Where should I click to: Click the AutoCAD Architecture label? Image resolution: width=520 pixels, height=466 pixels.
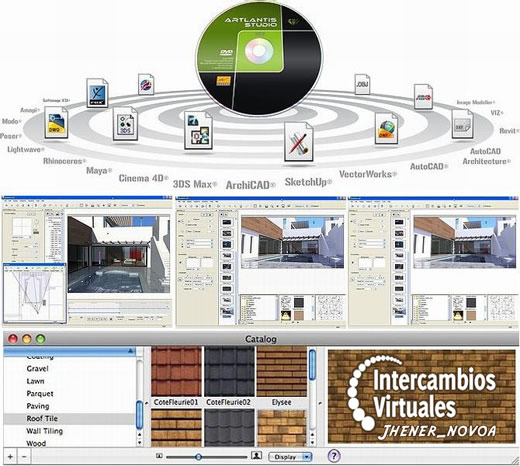point(486,156)
